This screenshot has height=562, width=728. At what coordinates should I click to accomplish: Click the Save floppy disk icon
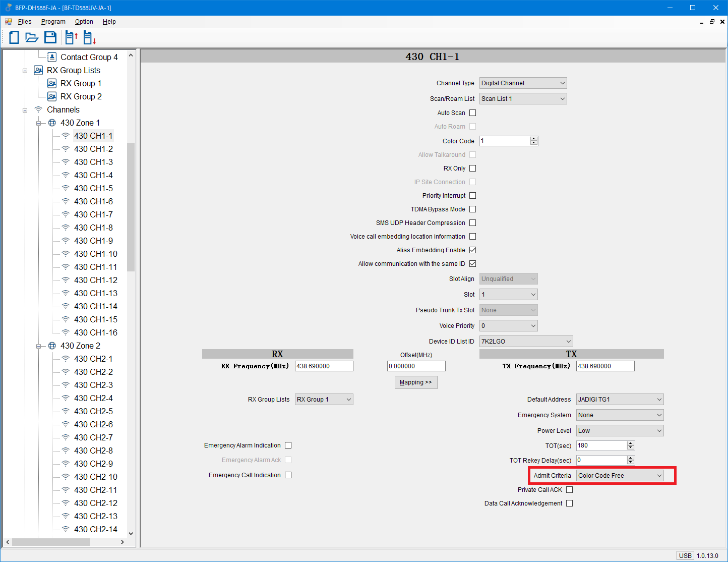point(50,37)
